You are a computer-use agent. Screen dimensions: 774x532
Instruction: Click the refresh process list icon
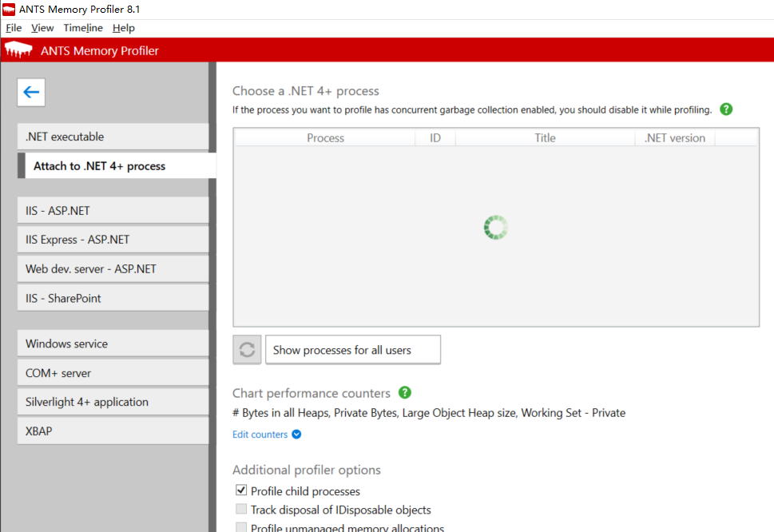247,350
